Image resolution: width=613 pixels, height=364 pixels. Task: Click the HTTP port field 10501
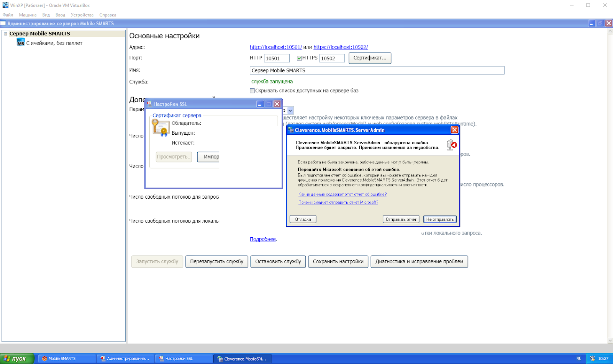[277, 58]
